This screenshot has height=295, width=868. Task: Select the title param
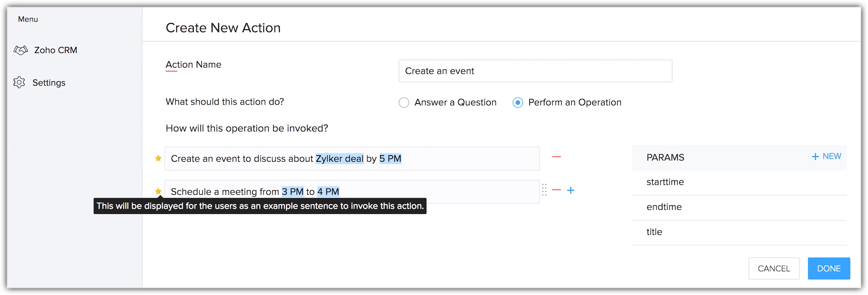tap(654, 232)
